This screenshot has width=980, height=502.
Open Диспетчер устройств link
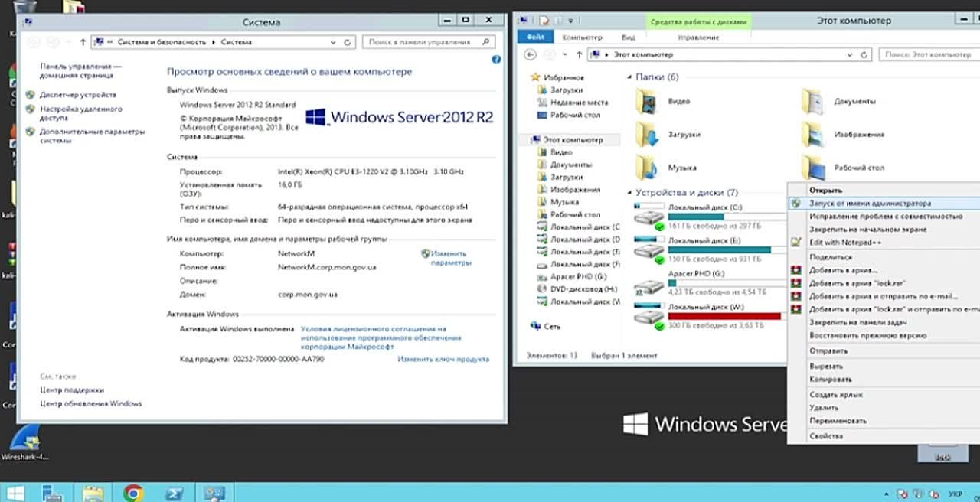(78, 95)
